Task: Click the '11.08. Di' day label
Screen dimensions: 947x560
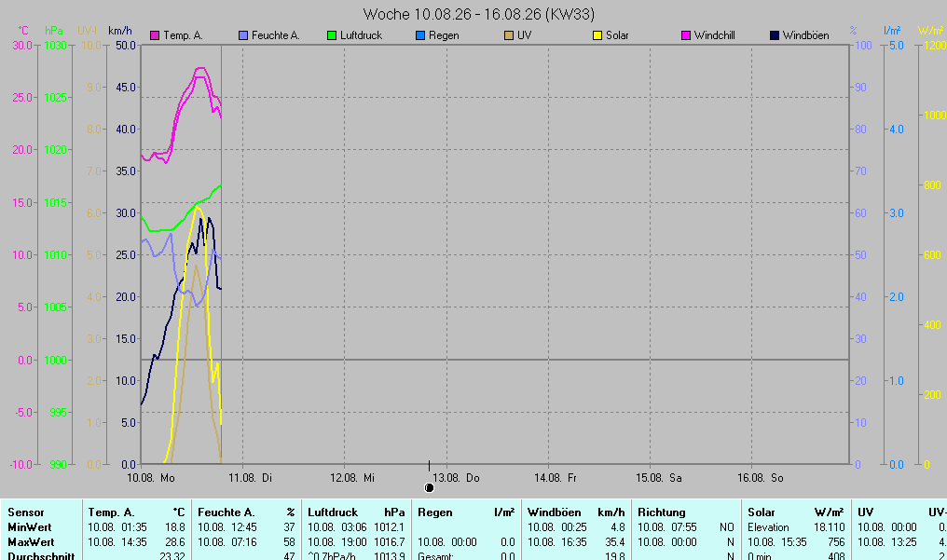Action: pos(251,478)
